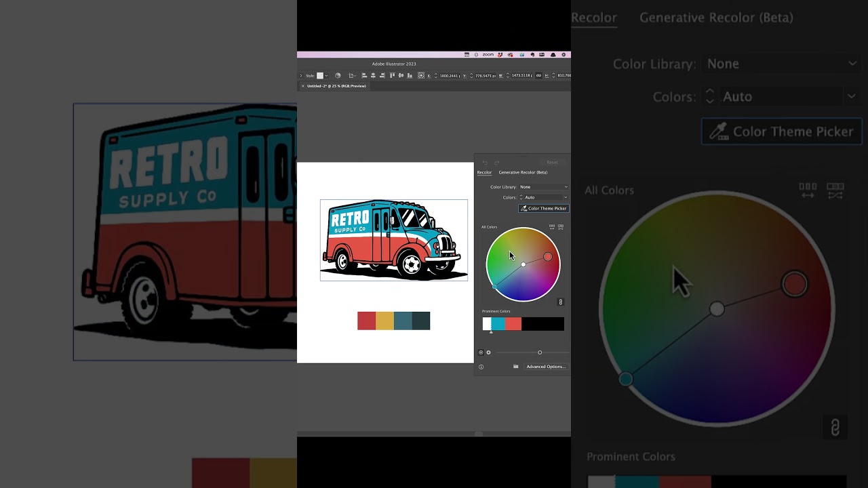Toggle constrain width and height proportions link

(539, 76)
